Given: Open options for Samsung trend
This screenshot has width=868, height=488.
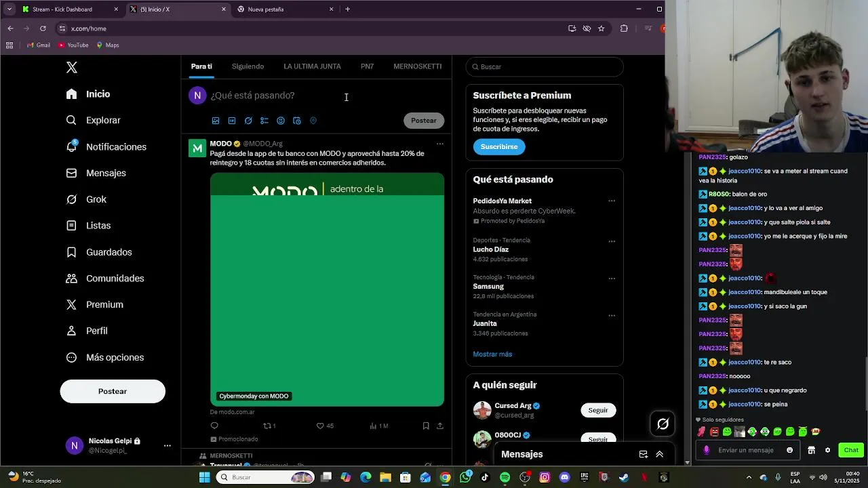Looking at the screenshot, I should (612, 279).
